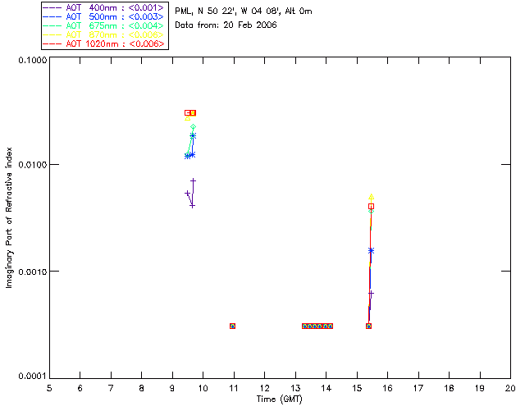Click the x-axis tick label 11
Screen dimensions: 525x420
point(234,388)
